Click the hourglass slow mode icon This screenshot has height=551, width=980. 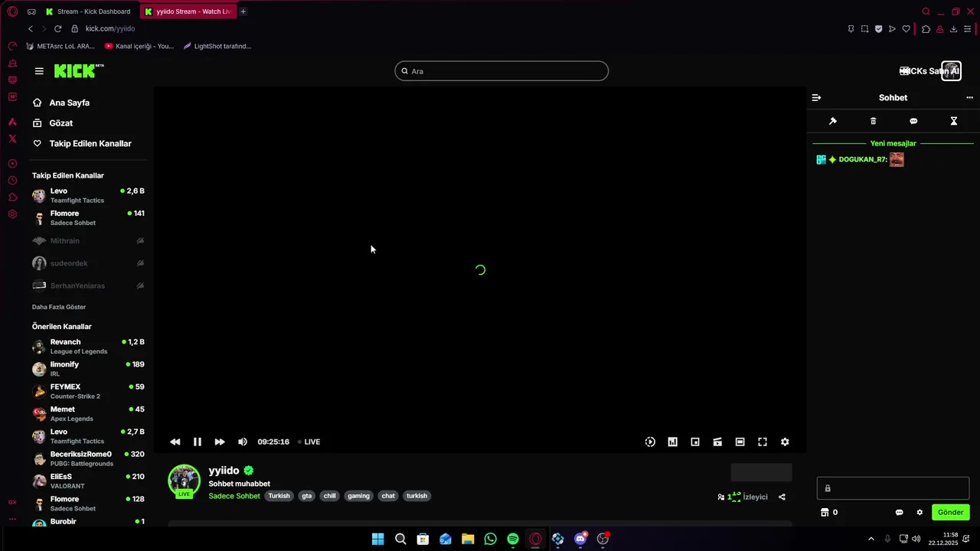pos(954,121)
